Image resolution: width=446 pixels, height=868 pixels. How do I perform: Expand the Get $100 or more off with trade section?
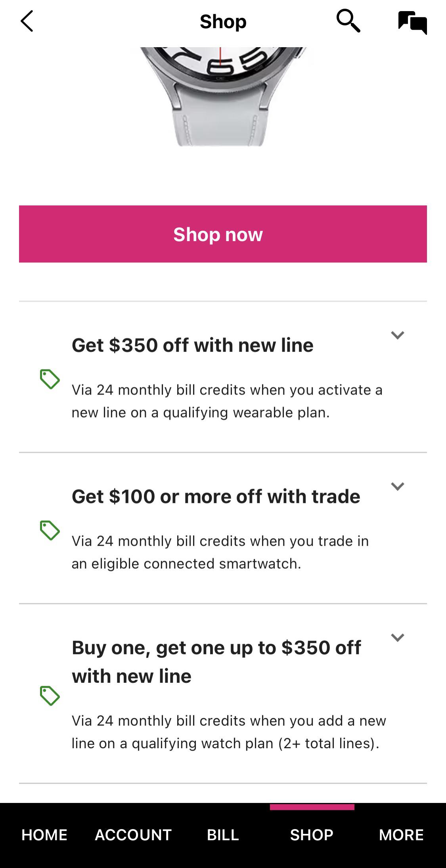398,486
